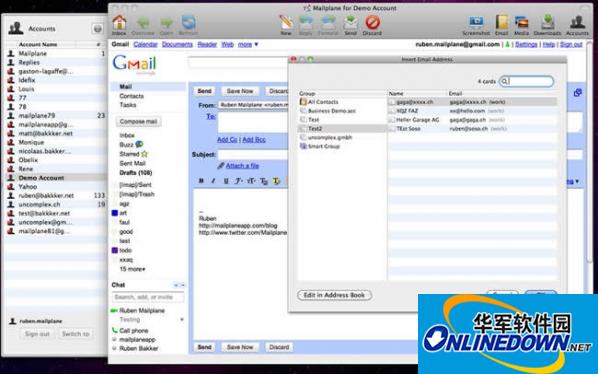Click the New message toolbar icon
Image resolution: width=598 pixels, height=374 pixels.
(286, 26)
